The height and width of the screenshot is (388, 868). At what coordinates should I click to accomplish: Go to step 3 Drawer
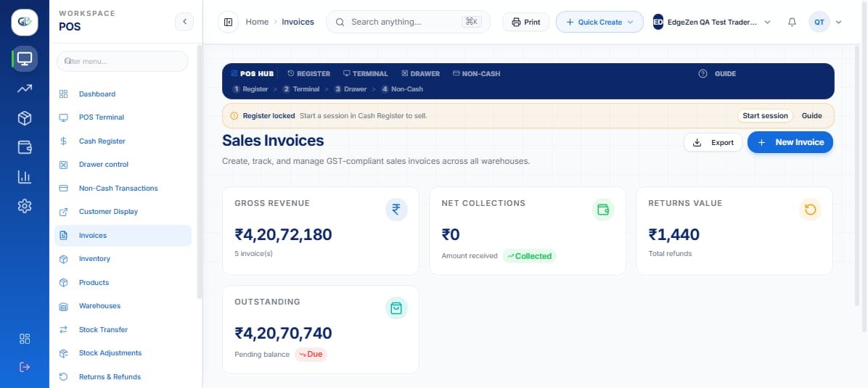pos(351,89)
